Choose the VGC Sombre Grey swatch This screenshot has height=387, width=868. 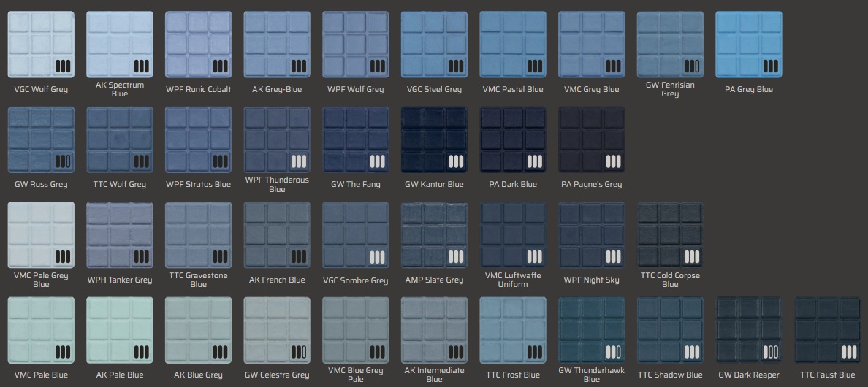[x=355, y=235]
